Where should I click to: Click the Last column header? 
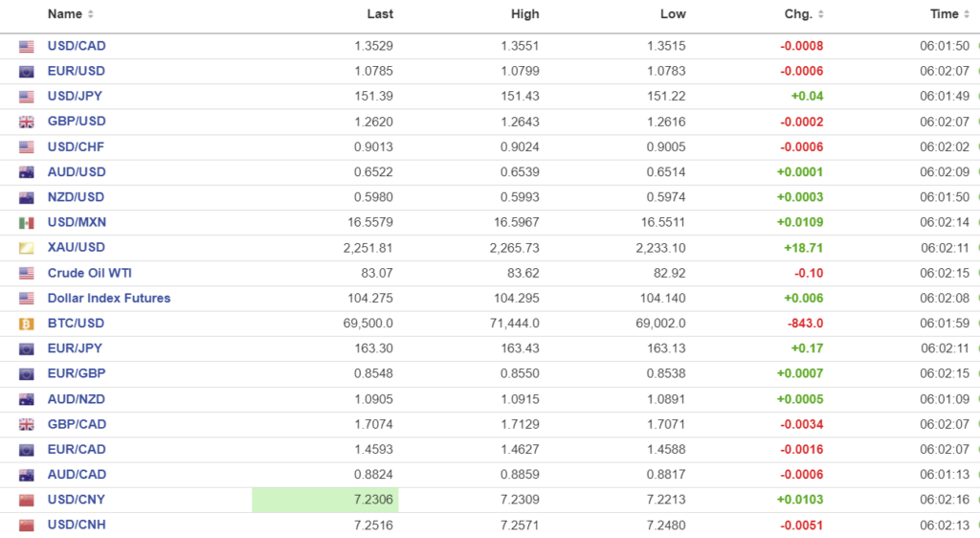click(380, 14)
